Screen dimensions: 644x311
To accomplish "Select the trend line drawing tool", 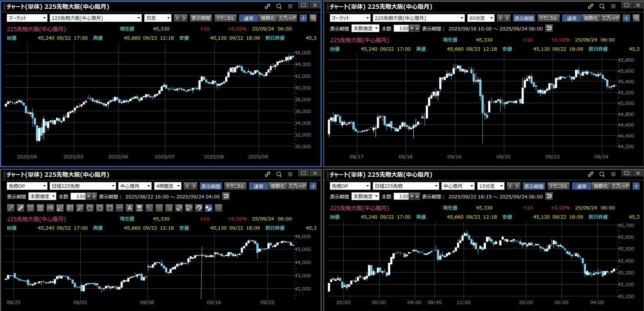I will coord(11,208).
